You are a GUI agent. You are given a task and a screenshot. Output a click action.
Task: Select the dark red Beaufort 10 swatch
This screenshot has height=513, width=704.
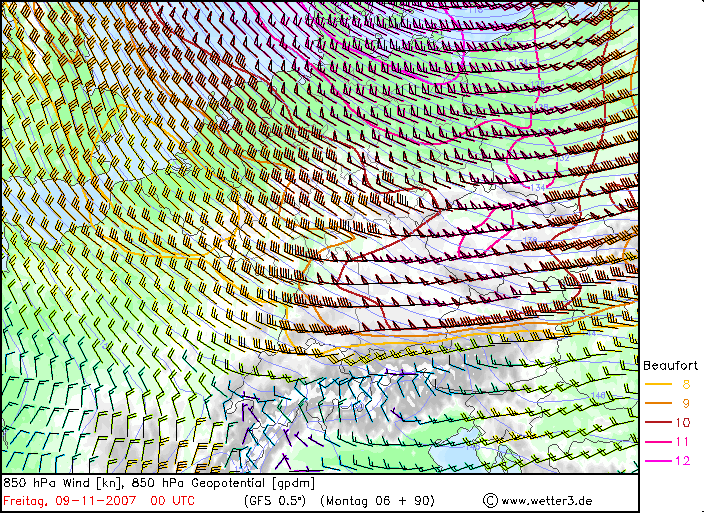coord(657,422)
